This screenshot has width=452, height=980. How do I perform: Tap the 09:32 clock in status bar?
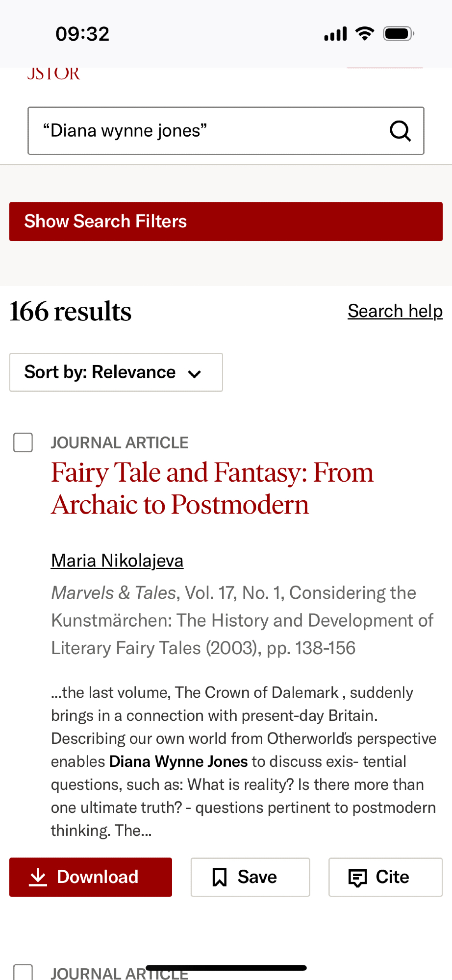(x=82, y=34)
